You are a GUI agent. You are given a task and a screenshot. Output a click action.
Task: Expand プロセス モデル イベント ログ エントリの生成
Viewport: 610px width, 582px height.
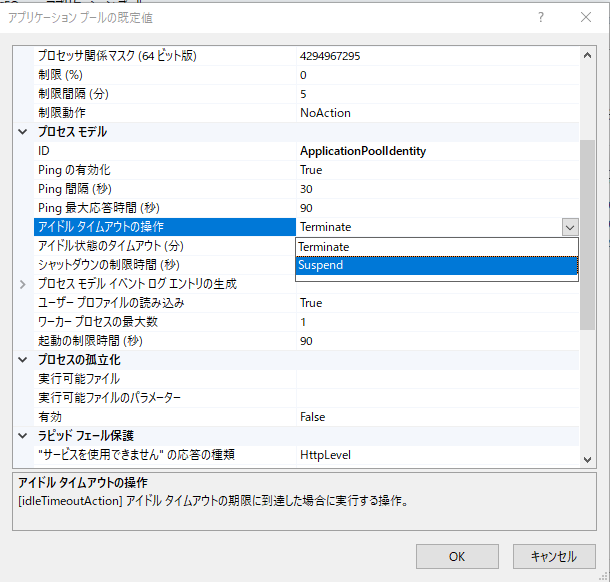[x=23, y=284]
